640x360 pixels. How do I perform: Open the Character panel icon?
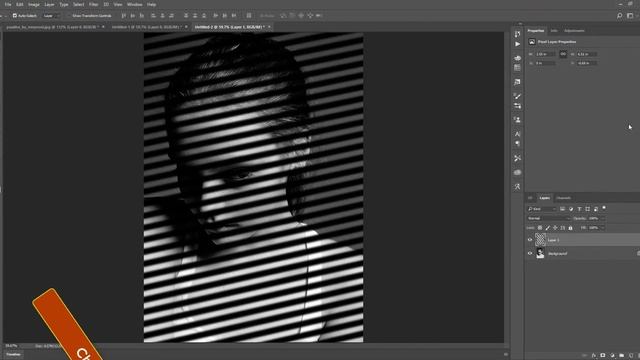tap(518, 134)
